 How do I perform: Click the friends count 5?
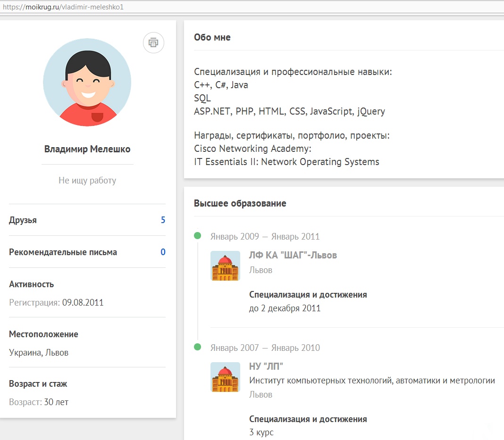tap(163, 220)
